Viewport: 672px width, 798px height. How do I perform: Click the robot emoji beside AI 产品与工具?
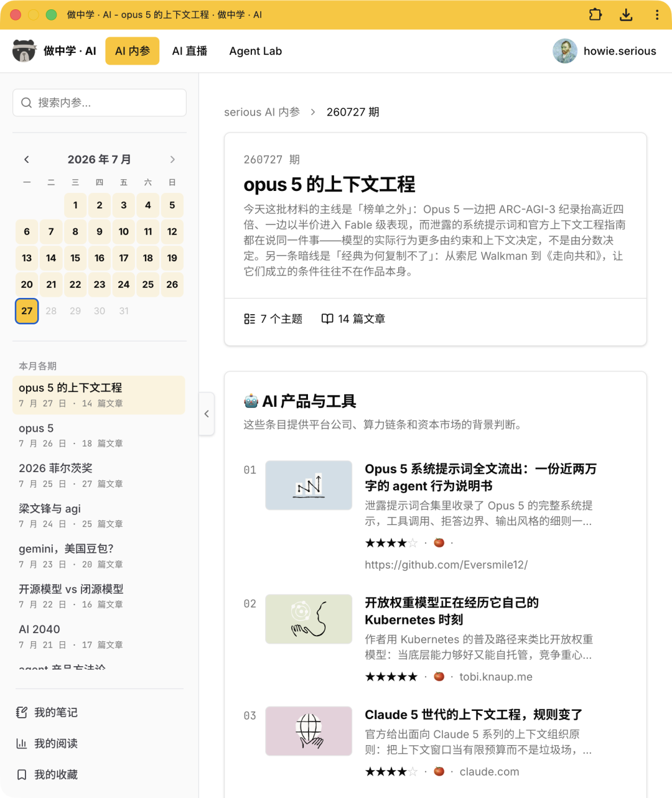click(251, 401)
